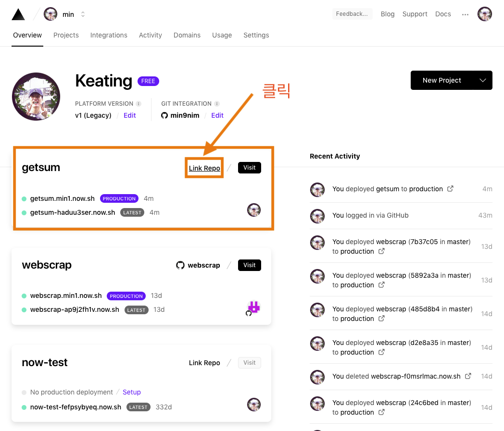Image resolution: width=504 pixels, height=431 pixels.
Task: Edit the Git Integration min9nim setting
Action: click(217, 115)
